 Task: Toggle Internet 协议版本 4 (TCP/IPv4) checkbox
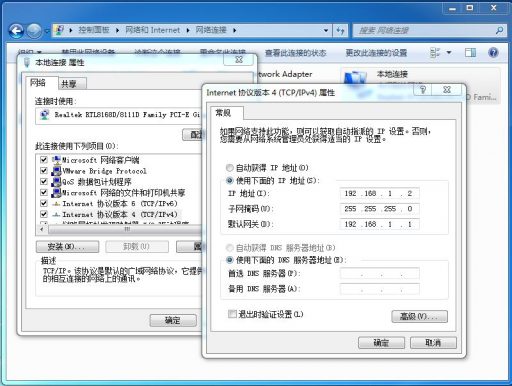point(43,214)
